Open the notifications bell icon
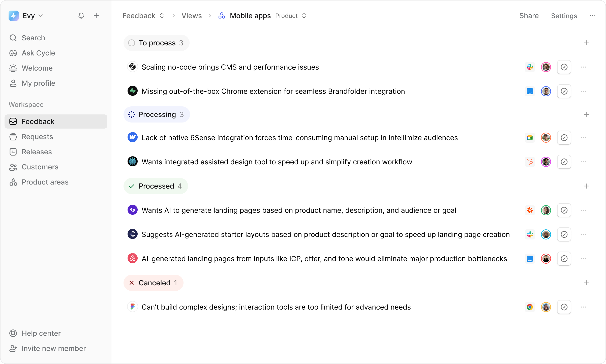The image size is (606, 364). (81, 16)
